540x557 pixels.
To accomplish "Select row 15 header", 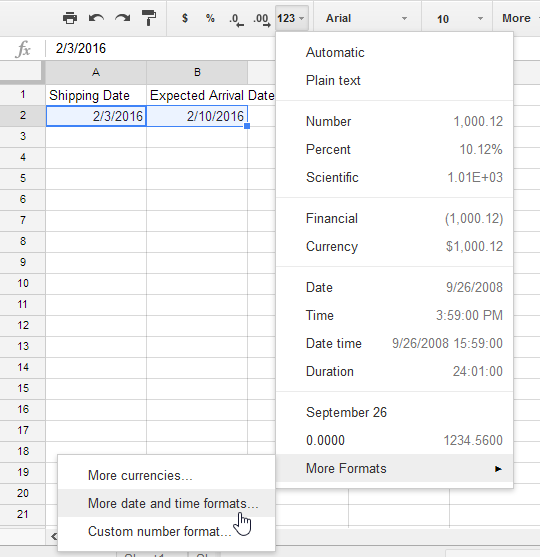I will pos(23,389).
